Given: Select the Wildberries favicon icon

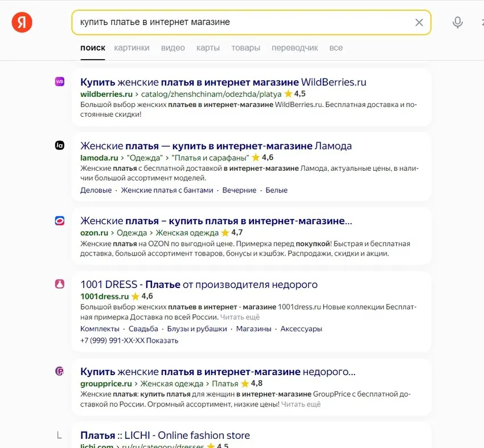Looking at the screenshot, I should point(59,81).
